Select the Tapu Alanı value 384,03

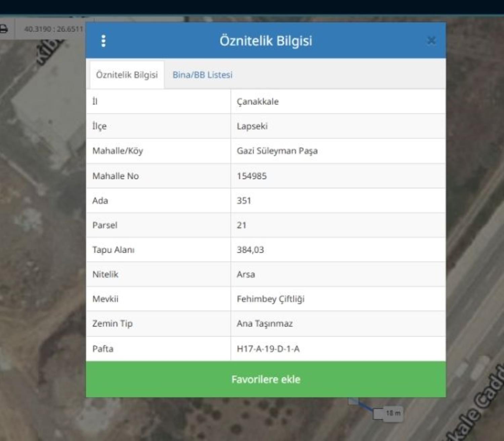[250, 250]
